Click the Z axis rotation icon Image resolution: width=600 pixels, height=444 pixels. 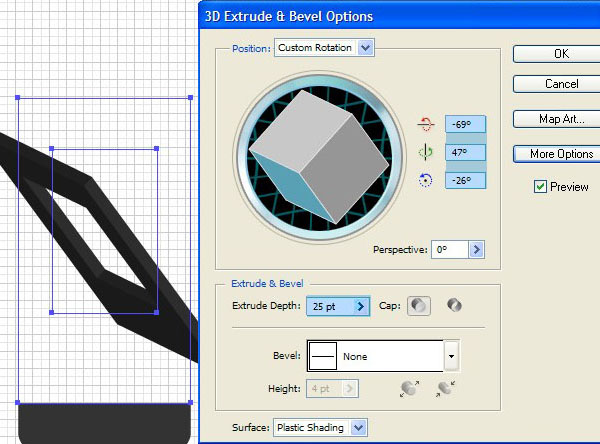click(425, 180)
